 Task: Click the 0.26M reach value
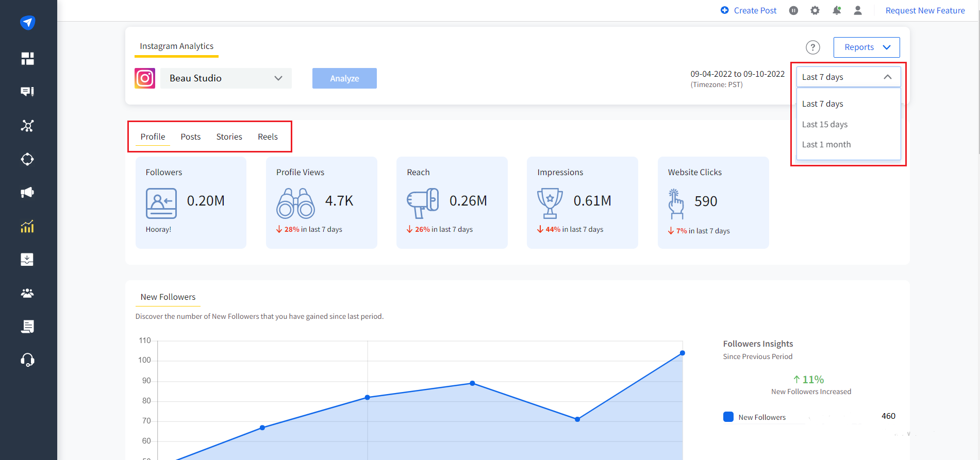(x=468, y=201)
